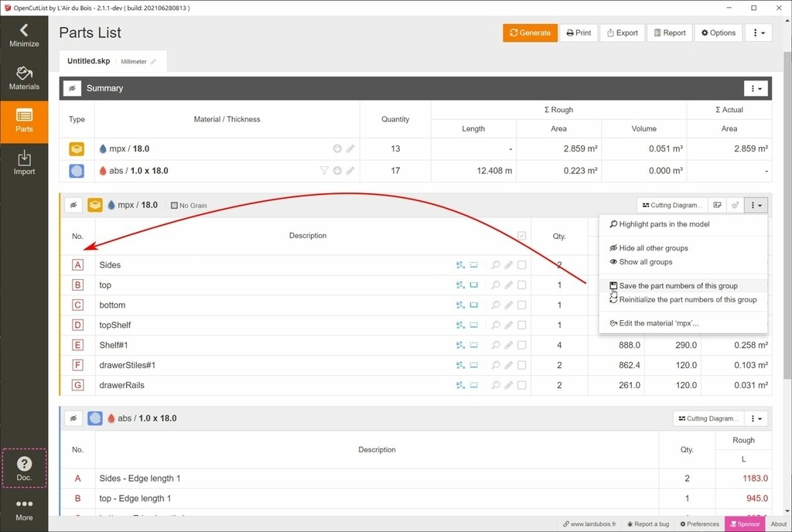
Task: Check the drawerStiles#1 part row checkbox
Action: pyautogui.click(x=522, y=365)
